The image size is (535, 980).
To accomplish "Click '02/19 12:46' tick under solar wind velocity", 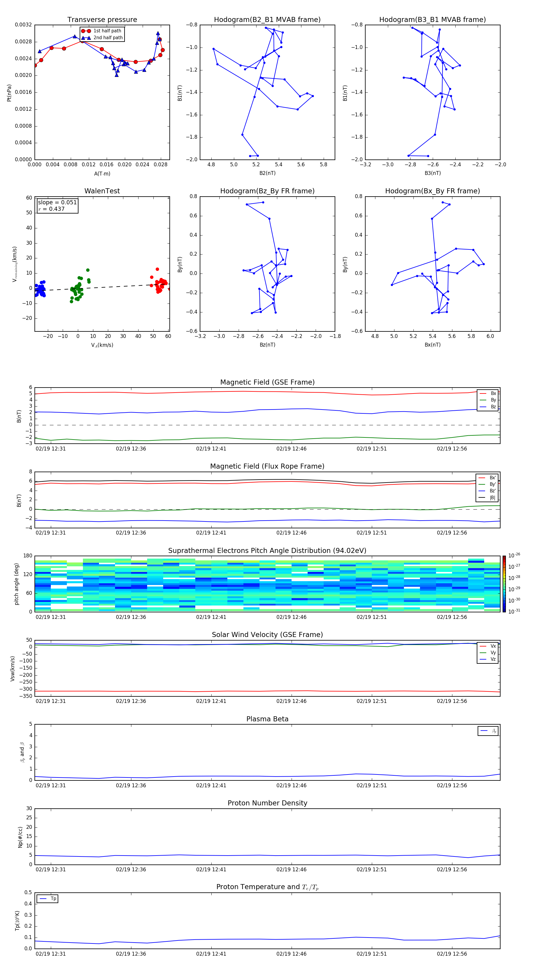I will coord(292,701).
